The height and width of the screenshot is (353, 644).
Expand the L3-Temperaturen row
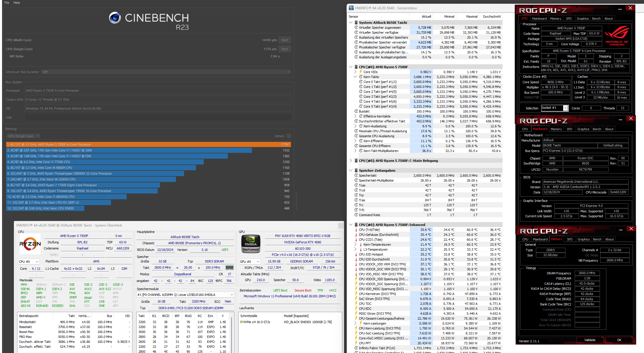(355, 249)
